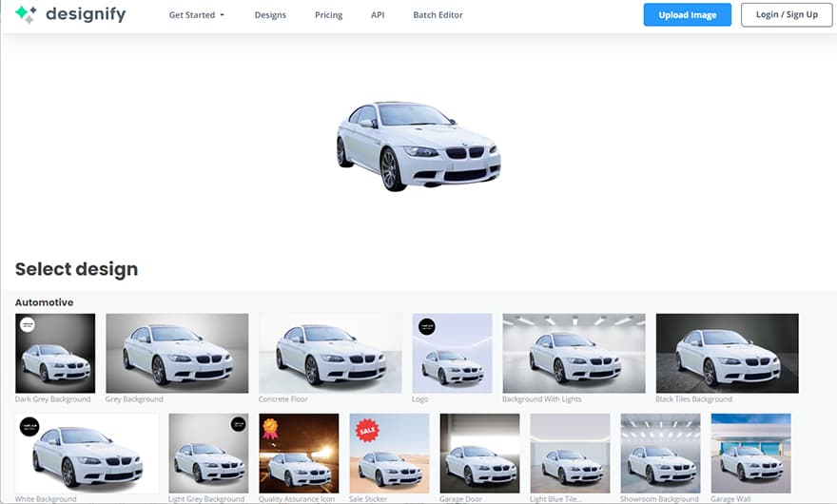The height and width of the screenshot is (504, 837).
Task: Click the 'Select design' heading
Action: click(76, 269)
